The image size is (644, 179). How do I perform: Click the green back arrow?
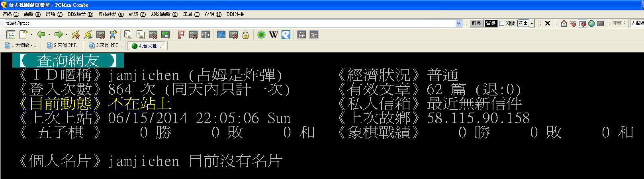click(x=41, y=35)
